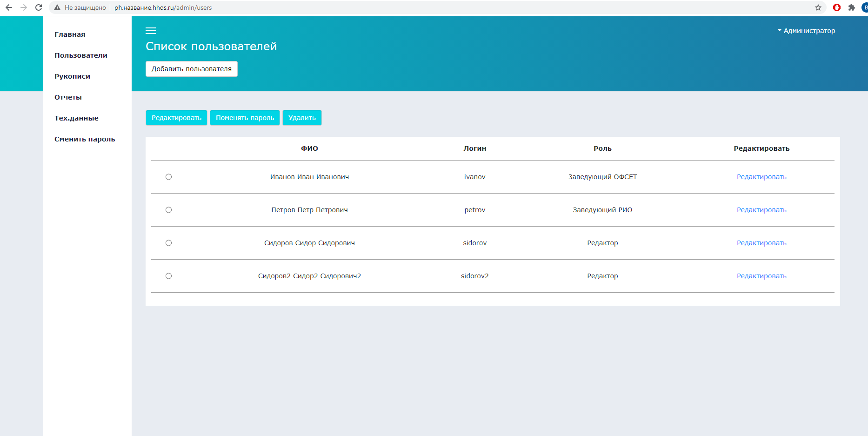Click the name Иванов Иван Иванович
The width and height of the screenshot is (868, 436).
tap(309, 177)
